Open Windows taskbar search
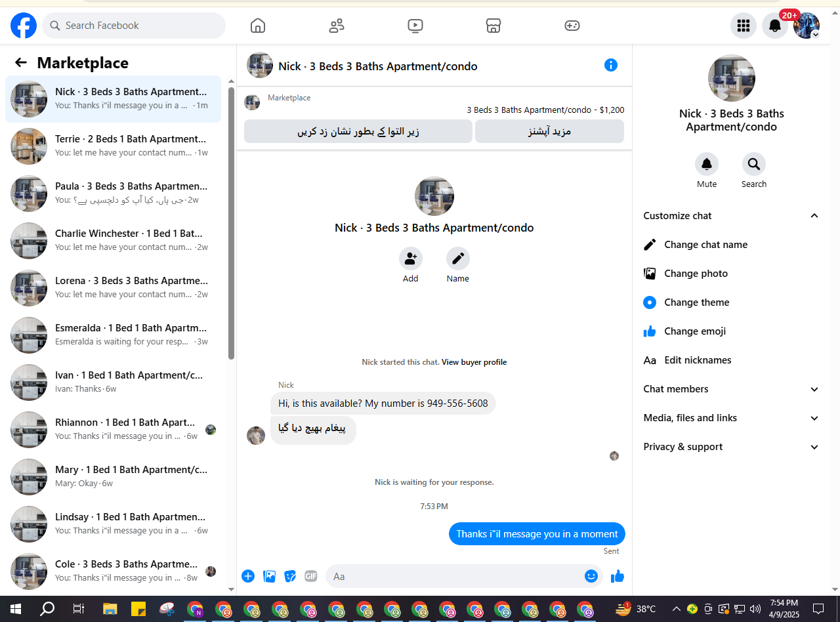The height and width of the screenshot is (622, 840). [47, 609]
